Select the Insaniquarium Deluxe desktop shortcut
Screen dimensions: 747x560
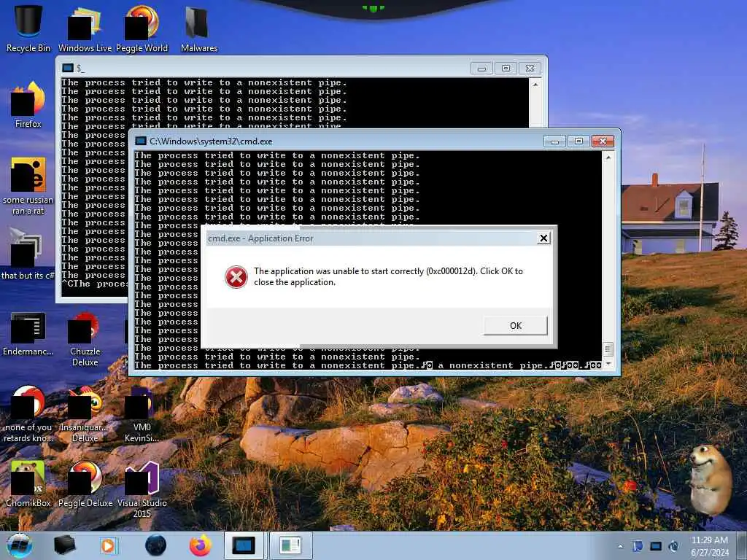(x=85, y=414)
